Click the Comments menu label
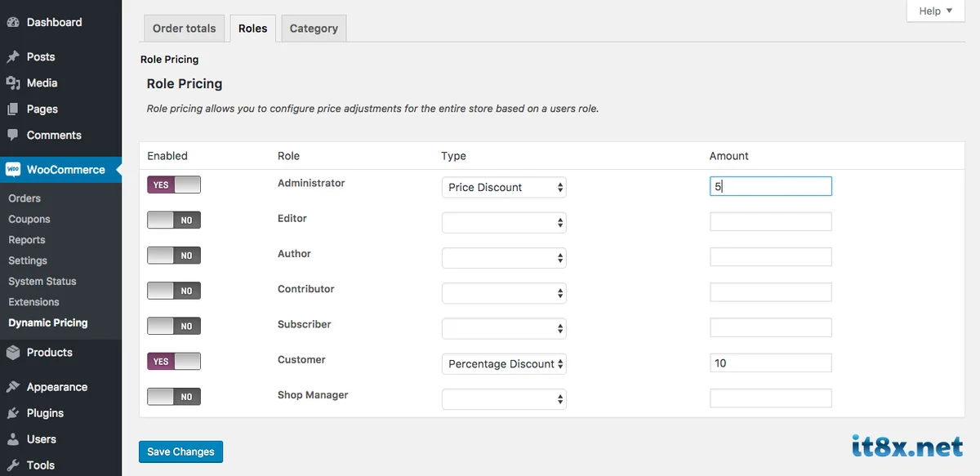980x476 pixels. [54, 136]
